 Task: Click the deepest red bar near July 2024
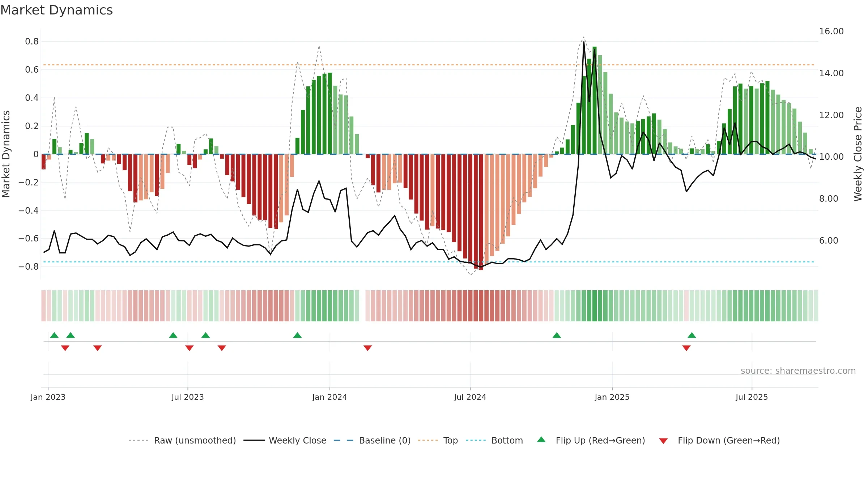pos(481,212)
